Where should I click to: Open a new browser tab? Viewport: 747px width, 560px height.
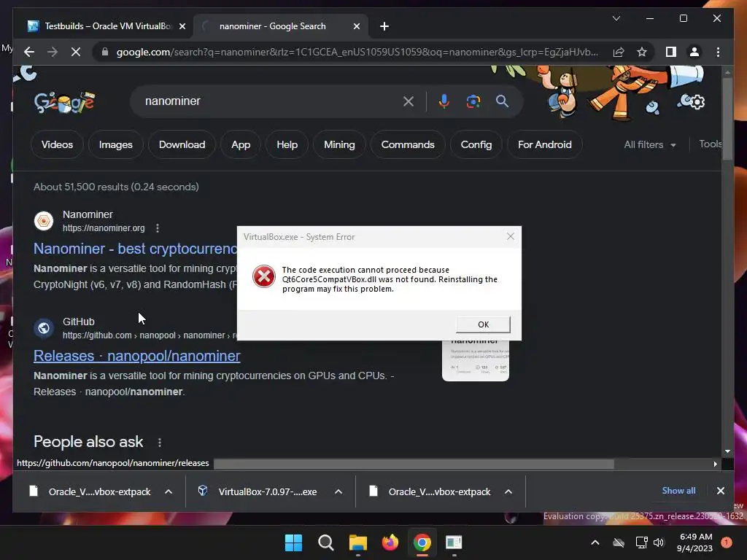pos(384,26)
